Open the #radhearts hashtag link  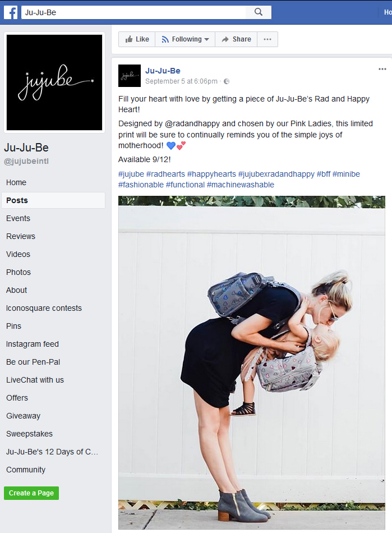coord(165,174)
